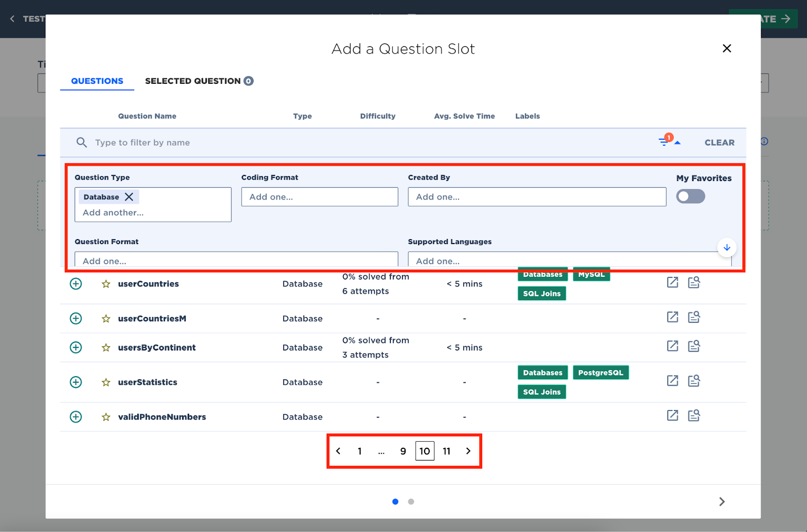Preview the userCountries question details

694,282
